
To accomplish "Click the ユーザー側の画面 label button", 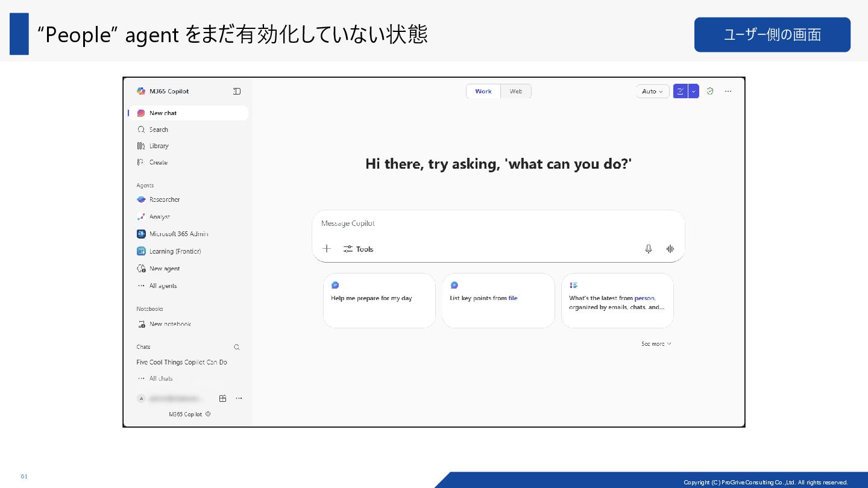I will pyautogui.click(x=772, y=34).
